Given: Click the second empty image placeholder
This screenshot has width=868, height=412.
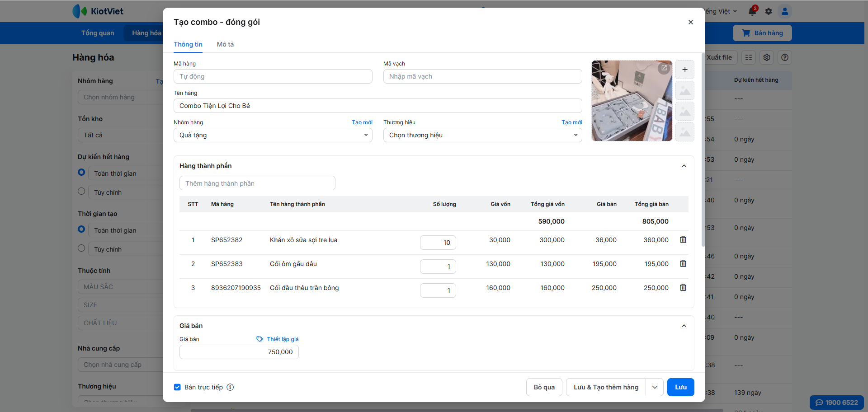Looking at the screenshot, I should (x=685, y=111).
